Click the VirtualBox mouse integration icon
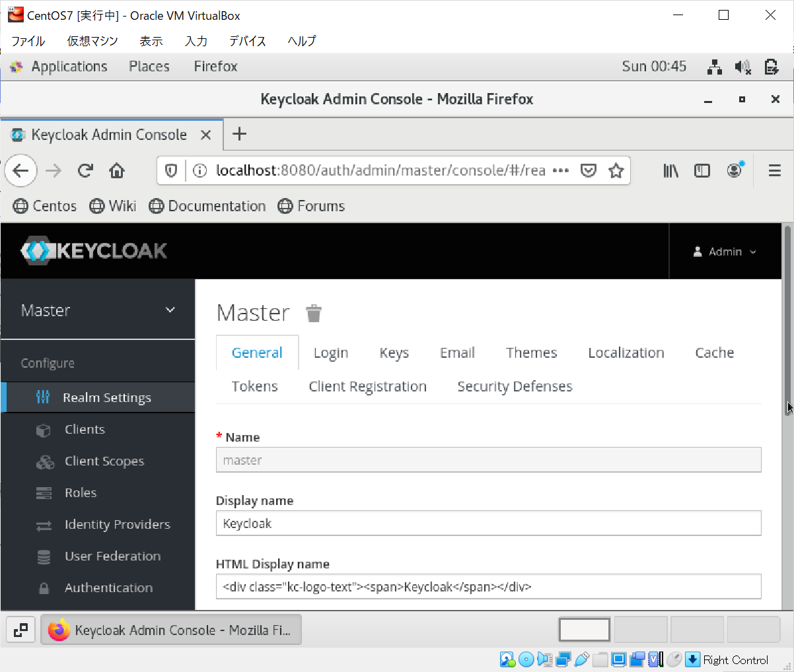 [x=674, y=659]
